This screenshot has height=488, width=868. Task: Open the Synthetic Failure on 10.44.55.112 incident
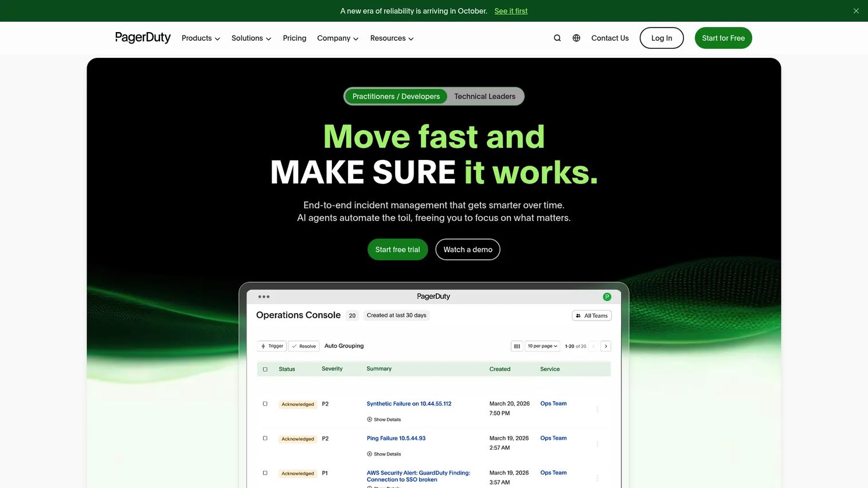[x=409, y=404]
